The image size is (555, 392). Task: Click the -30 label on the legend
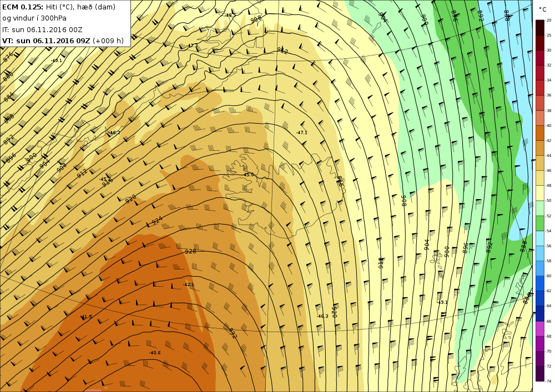(x=548, y=50)
